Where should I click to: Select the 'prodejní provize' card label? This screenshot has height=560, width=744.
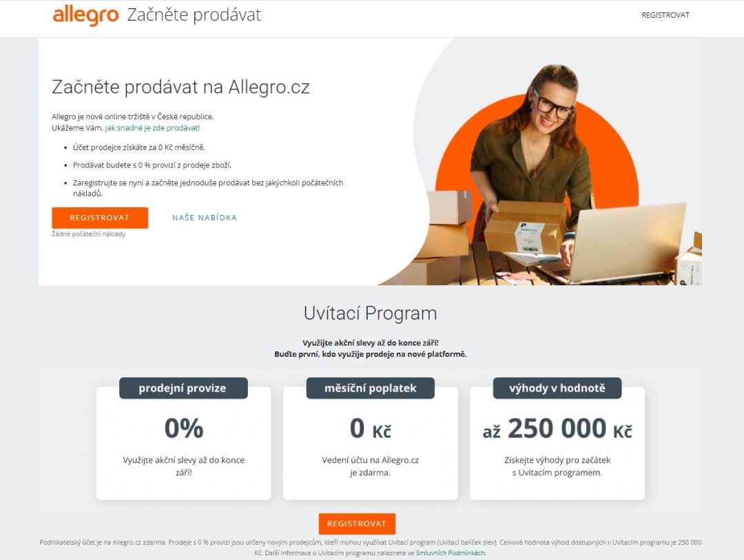click(x=183, y=388)
